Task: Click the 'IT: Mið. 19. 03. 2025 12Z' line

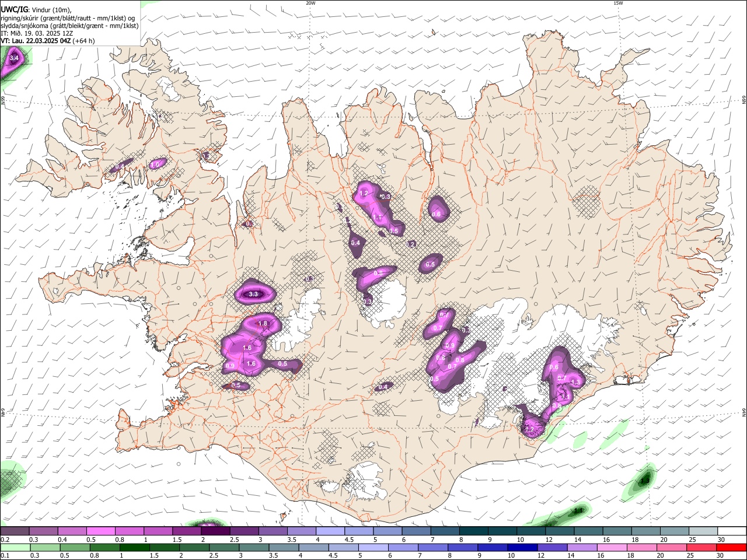Action: (37, 33)
